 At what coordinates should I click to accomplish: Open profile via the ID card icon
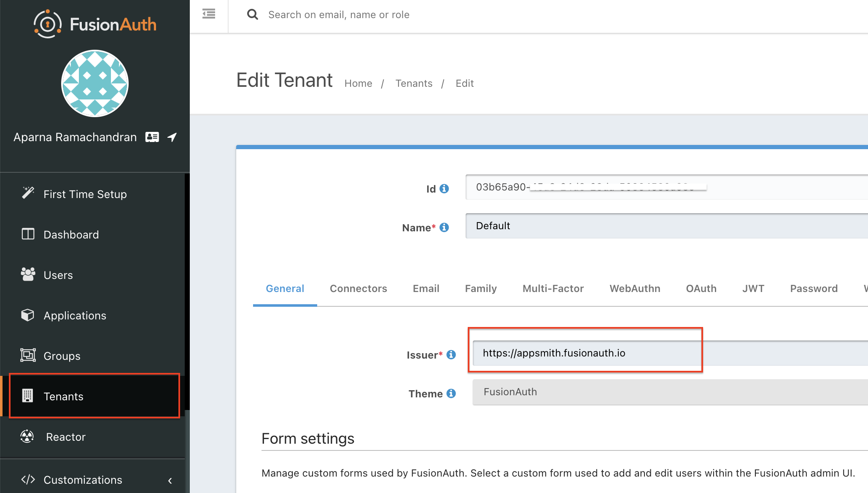(x=152, y=137)
